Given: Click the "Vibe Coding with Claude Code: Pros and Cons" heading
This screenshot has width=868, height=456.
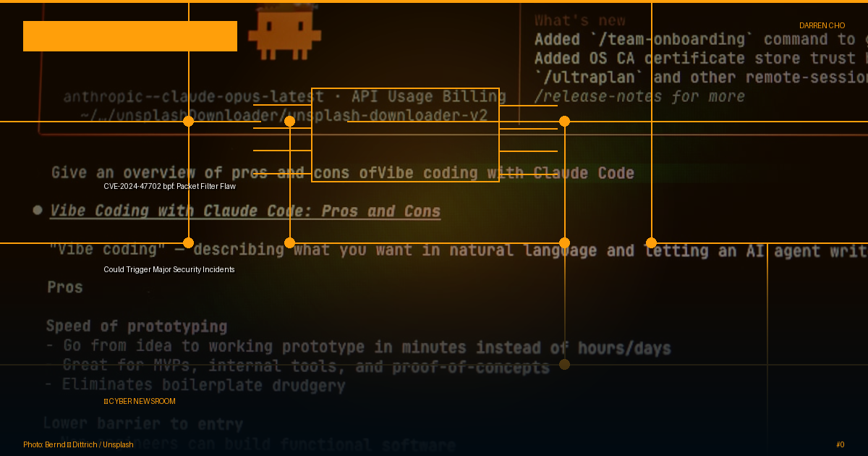Looking at the screenshot, I should [x=245, y=211].
